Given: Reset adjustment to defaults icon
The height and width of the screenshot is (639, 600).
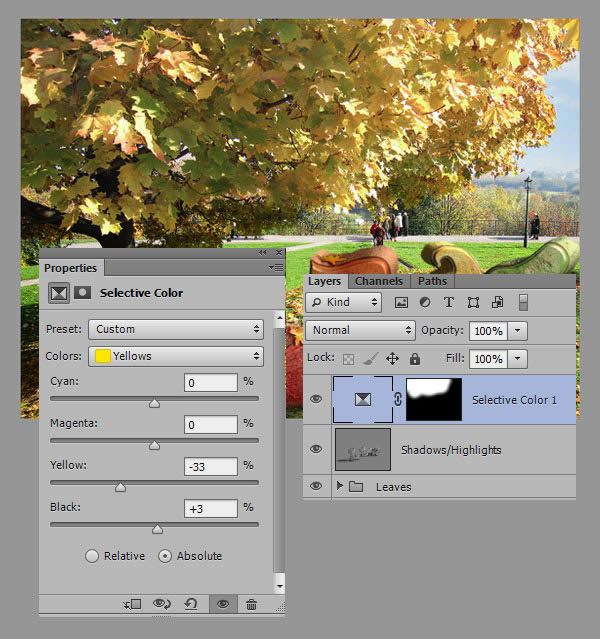Looking at the screenshot, I should click(191, 604).
